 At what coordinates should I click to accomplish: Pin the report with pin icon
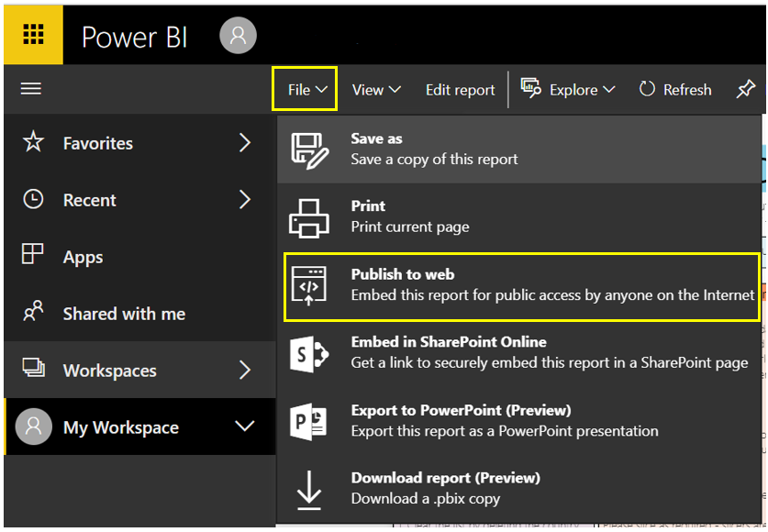point(745,89)
